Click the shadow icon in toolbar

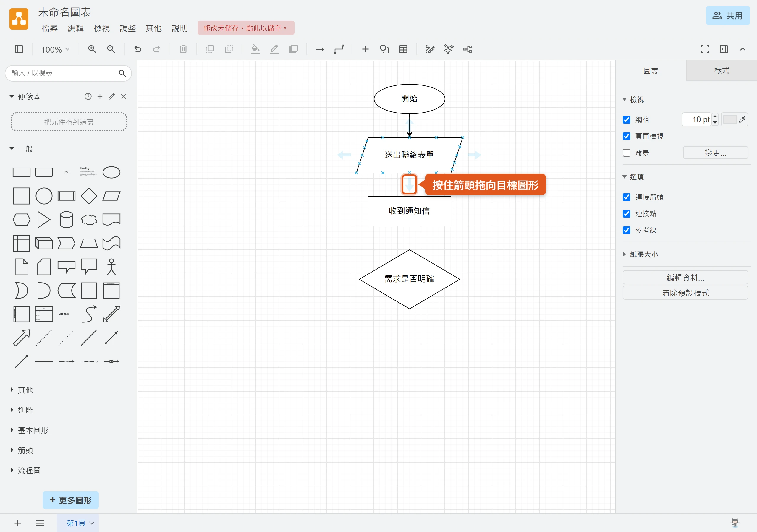(x=293, y=49)
